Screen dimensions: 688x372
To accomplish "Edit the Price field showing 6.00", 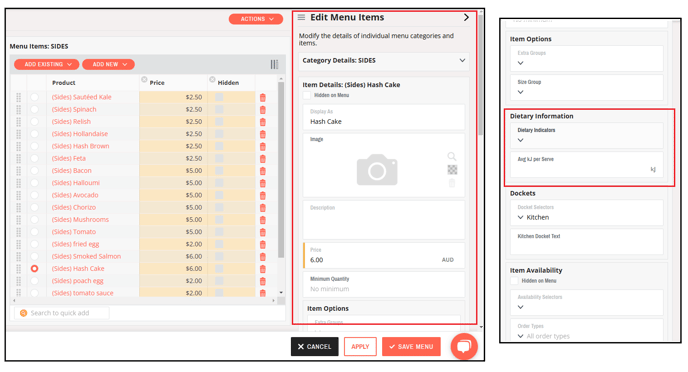I will pyautogui.click(x=383, y=255).
